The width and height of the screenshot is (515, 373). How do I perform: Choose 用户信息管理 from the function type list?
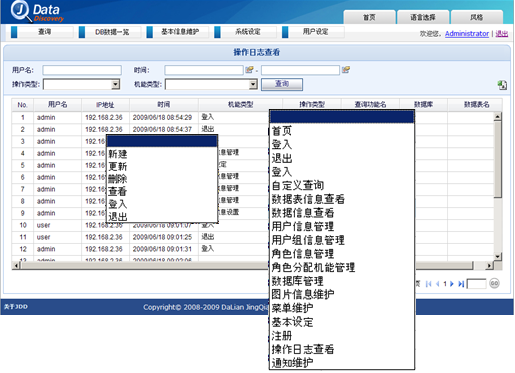point(303,226)
